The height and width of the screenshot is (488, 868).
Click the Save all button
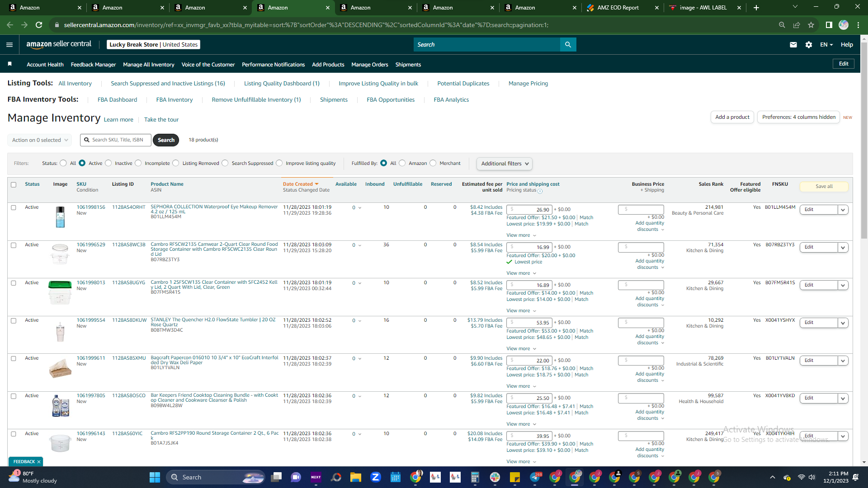pos(824,187)
